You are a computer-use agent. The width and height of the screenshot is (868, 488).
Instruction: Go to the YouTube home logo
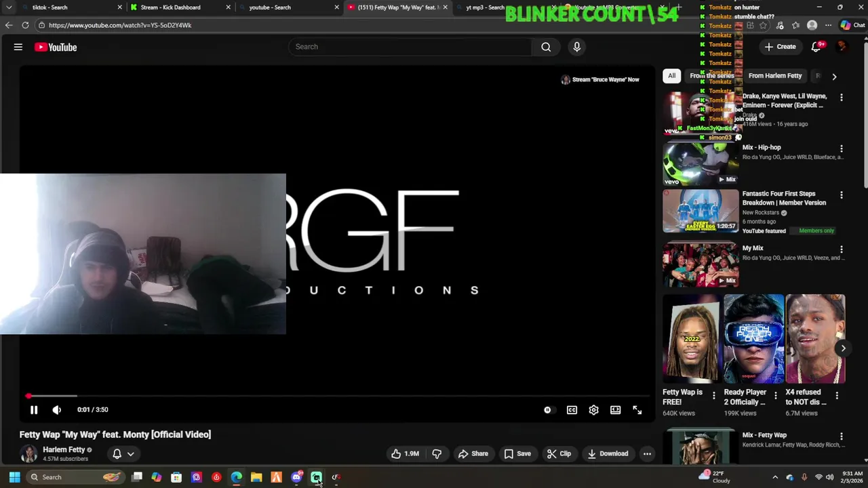pyautogui.click(x=56, y=47)
